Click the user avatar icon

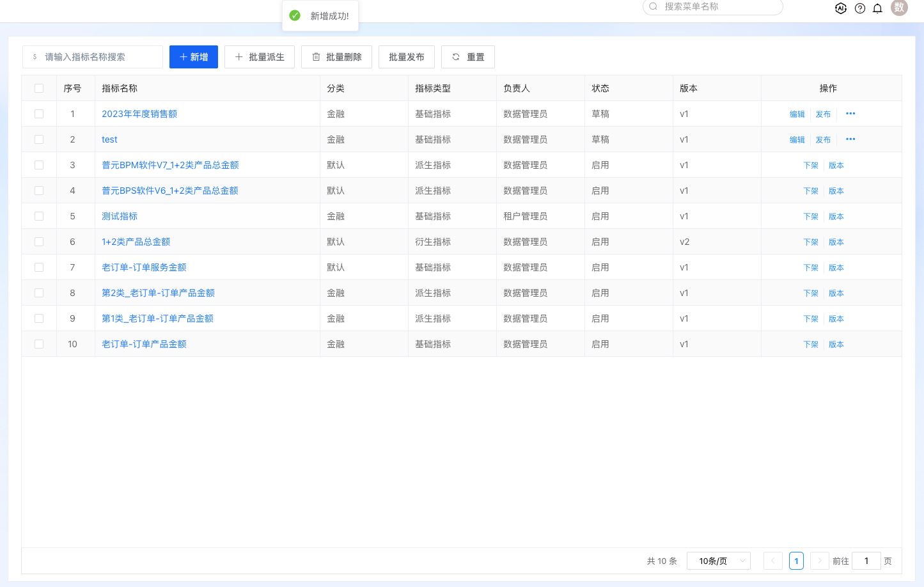(899, 8)
